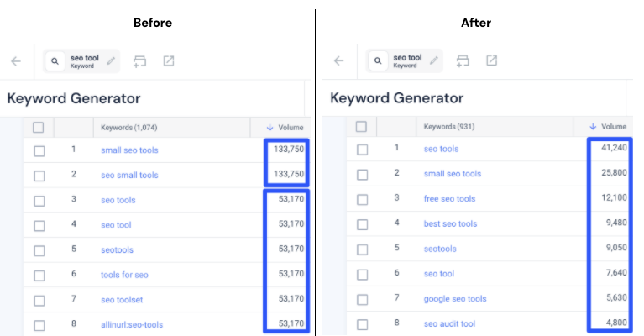Edit the keyword with the Before panel pencil icon
The height and width of the screenshot is (336, 644).
click(x=111, y=61)
